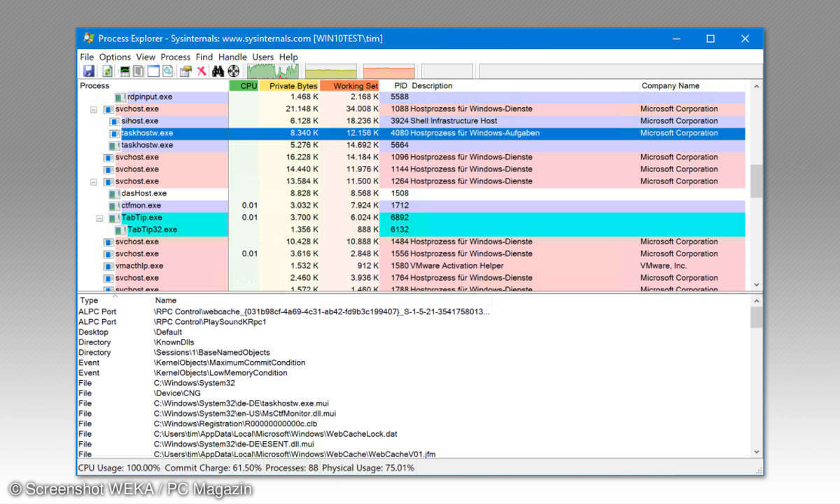Viewport: 840px width, 504px height.
Task: Click the icon of TabTip.exe
Action: (x=115, y=218)
